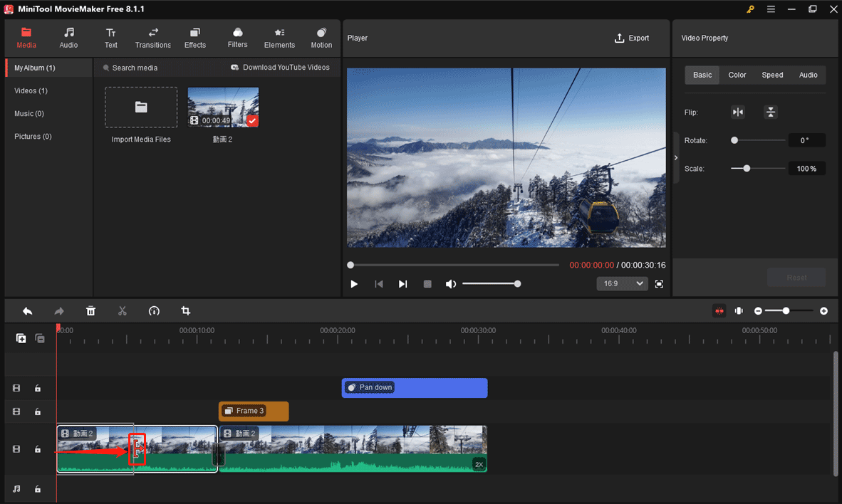This screenshot has width=842, height=504.
Task: Click Import Media Files folder box
Action: tap(141, 107)
